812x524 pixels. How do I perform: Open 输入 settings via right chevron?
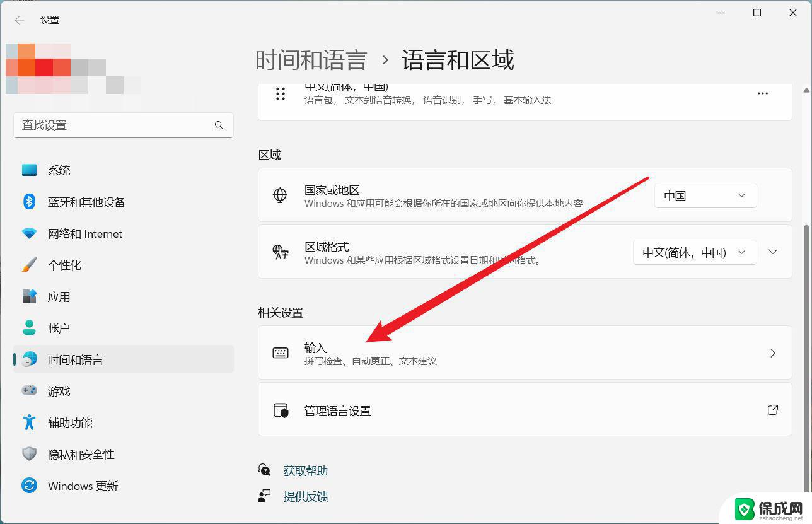(x=773, y=353)
